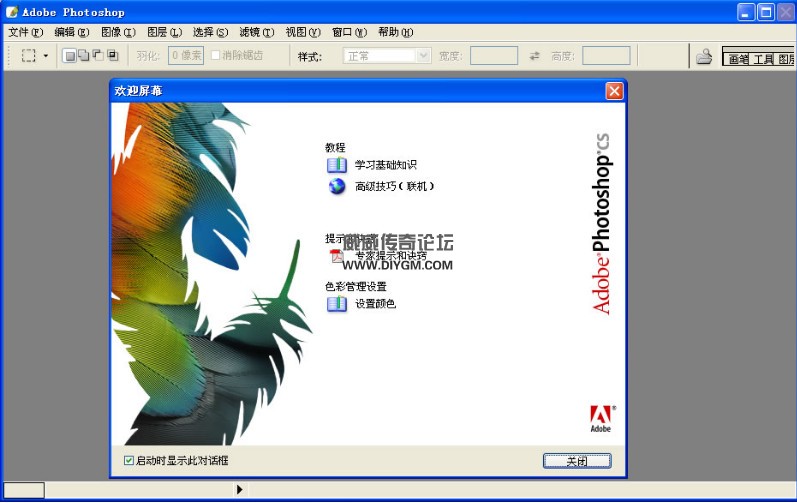Maximize the Adobe Photoshop window
Image resolution: width=797 pixels, height=503 pixels.
click(x=766, y=12)
